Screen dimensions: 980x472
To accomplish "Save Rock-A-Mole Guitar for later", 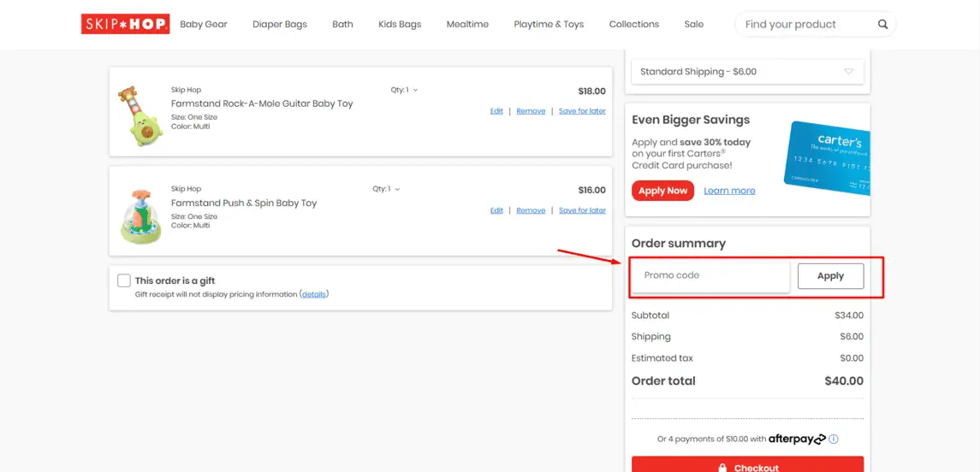I will tap(582, 111).
